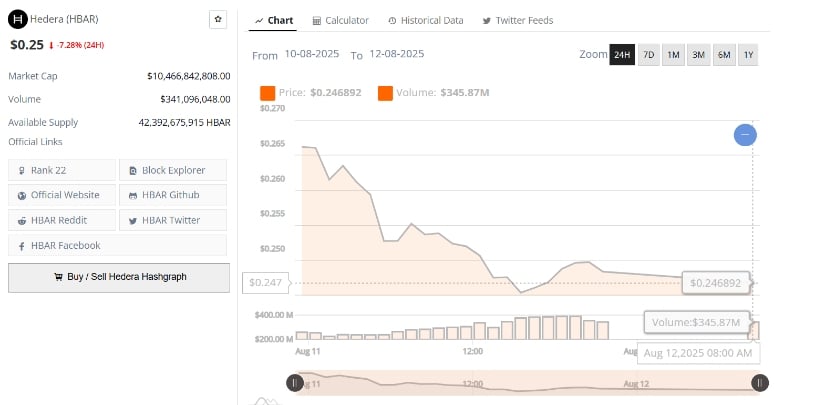Image resolution: width=825 pixels, height=405 pixels.
Task: Click Buy / Sell Hedera Hashgraph button
Action: 119,278
